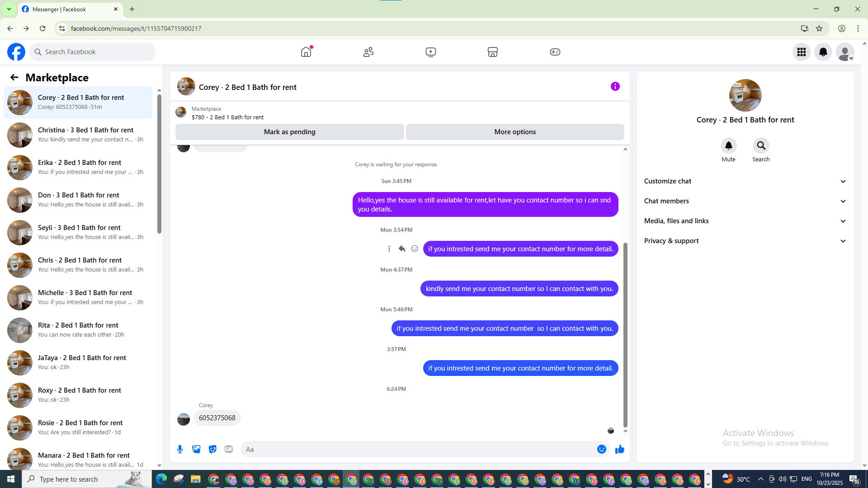Click More options button
Viewport: 868px width, 488px height.
tap(514, 132)
